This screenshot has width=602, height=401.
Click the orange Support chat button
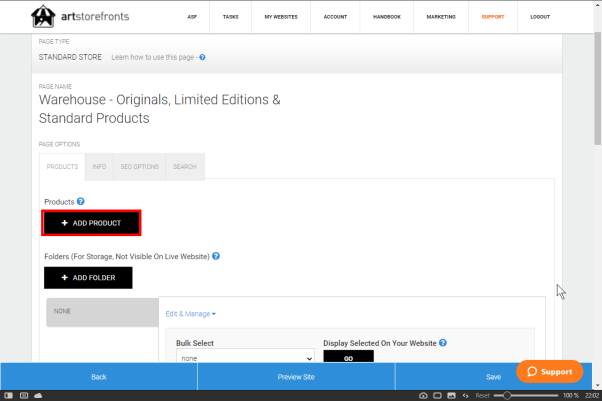click(x=549, y=371)
